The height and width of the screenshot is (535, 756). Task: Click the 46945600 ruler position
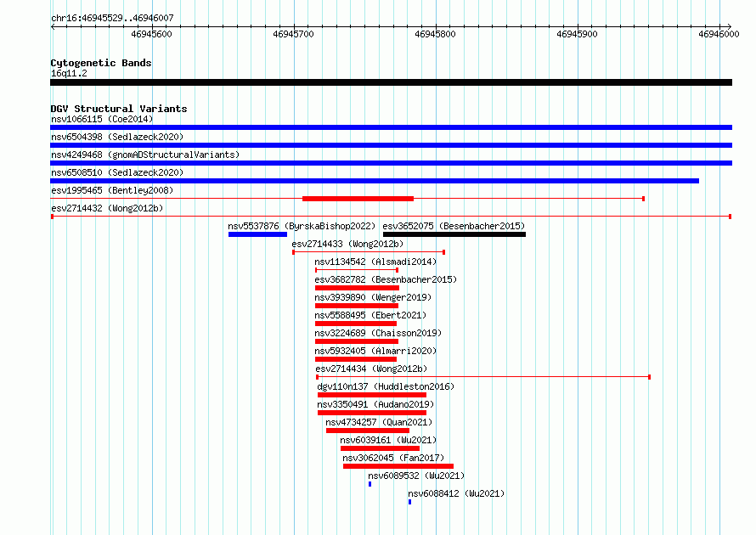[x=151, y=34]
